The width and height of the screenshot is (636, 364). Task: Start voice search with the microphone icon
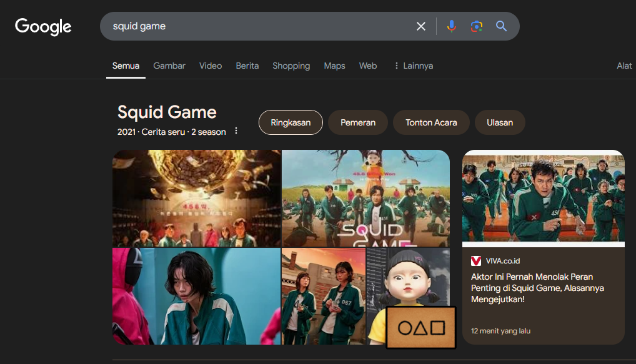tap(452, 26)
